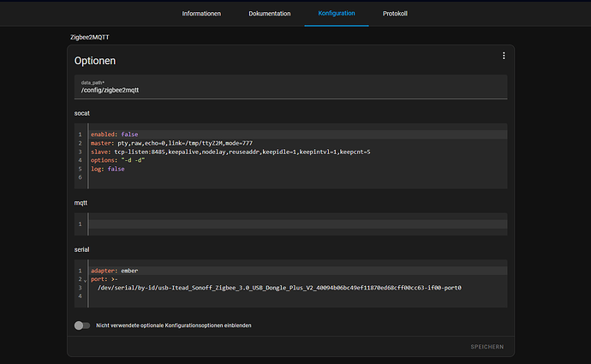Click the empty mqtt editor line
591x364 pixels.
298,224
